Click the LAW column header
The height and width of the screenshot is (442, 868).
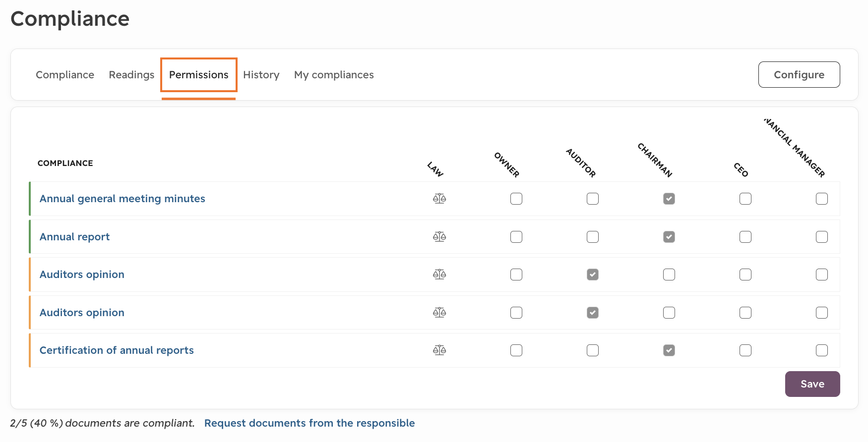point(435,169)
